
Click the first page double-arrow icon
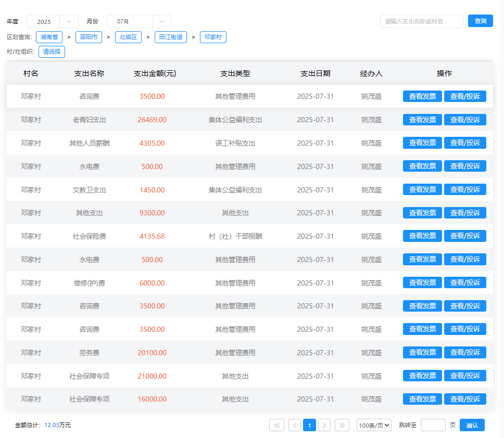coord(276,425)
